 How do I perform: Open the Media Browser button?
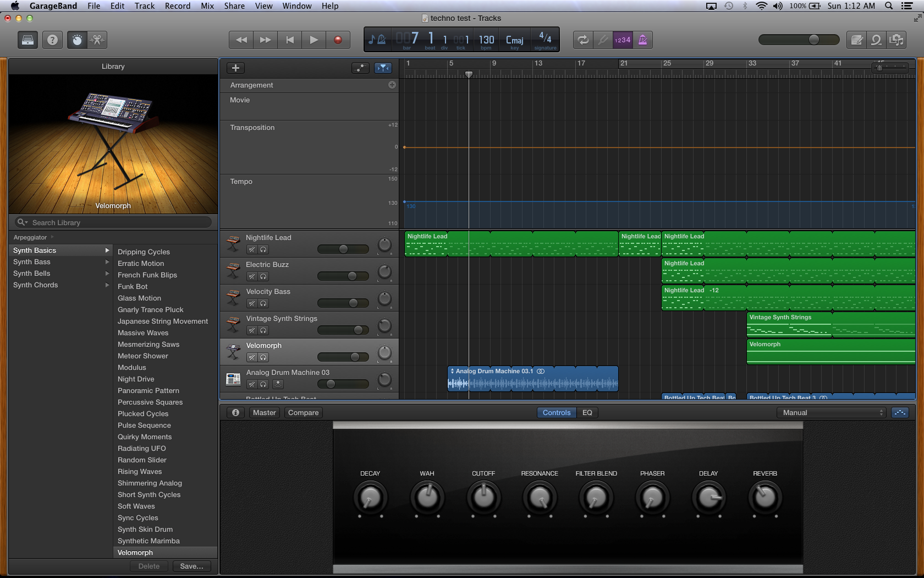[897, 40]
